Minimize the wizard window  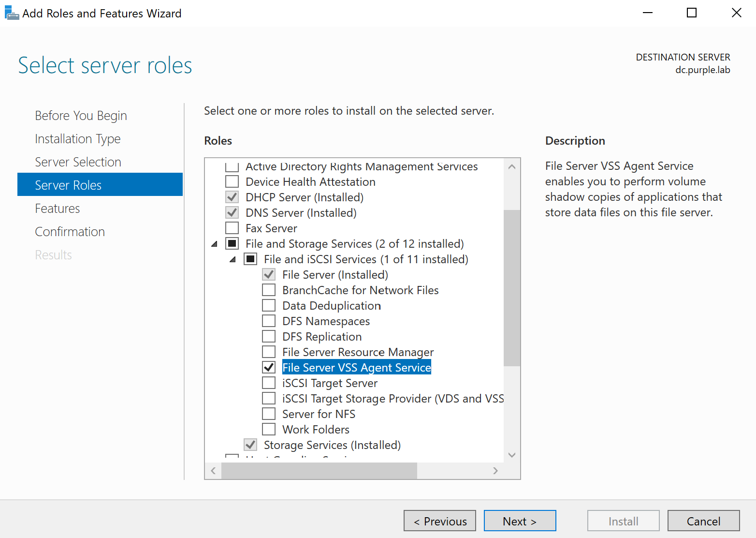coord(647,13)
